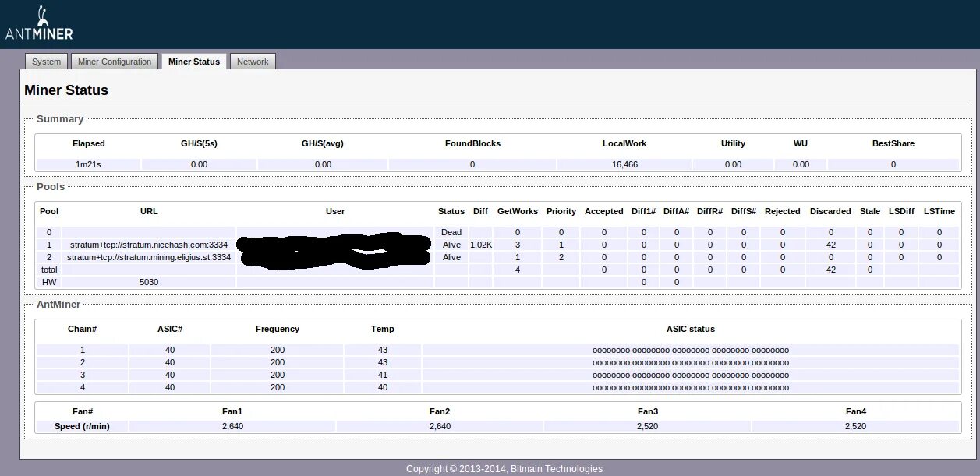
Task: Click the Diff value 1.02K
Action: 481,245
